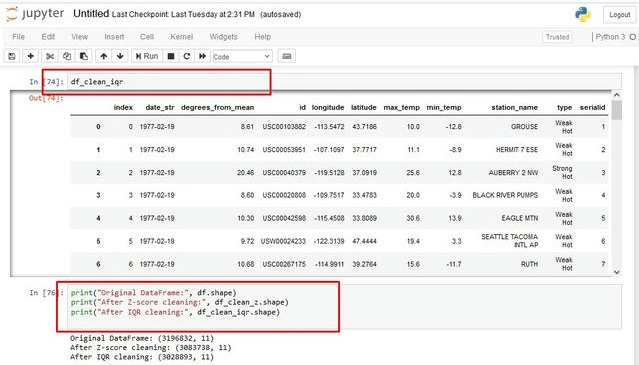
Task: Paste cells below icon
Action: pyautogui.click(x=84, y=56)
